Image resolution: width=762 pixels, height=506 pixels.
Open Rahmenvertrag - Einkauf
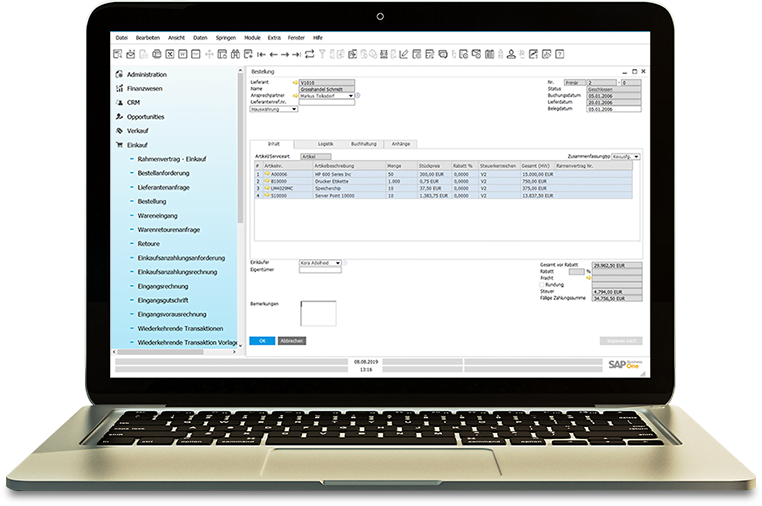pyautogui.click(x=172, y=159)
